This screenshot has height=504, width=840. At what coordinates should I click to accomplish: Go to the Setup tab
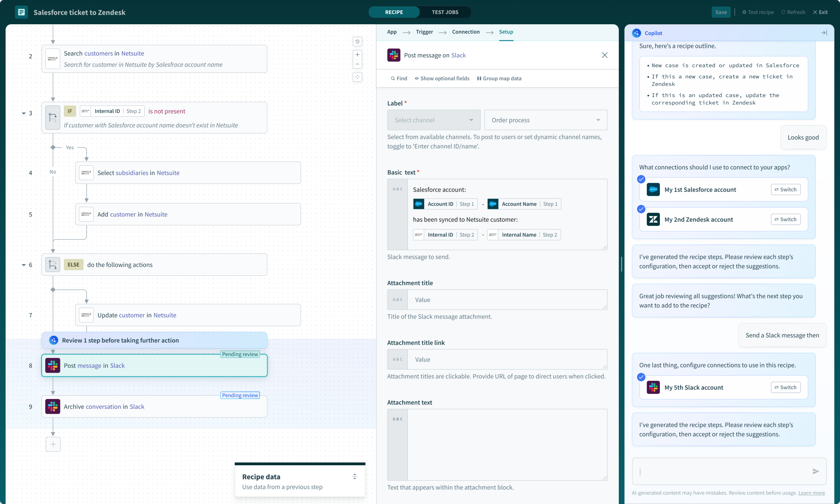click(x=506, y=32)
